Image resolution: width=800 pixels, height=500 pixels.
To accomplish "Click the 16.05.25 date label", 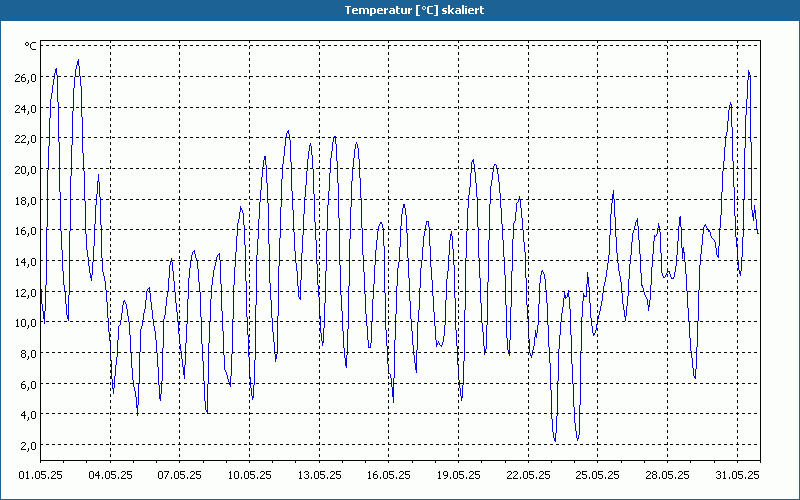I will click(x=389, y=475).
